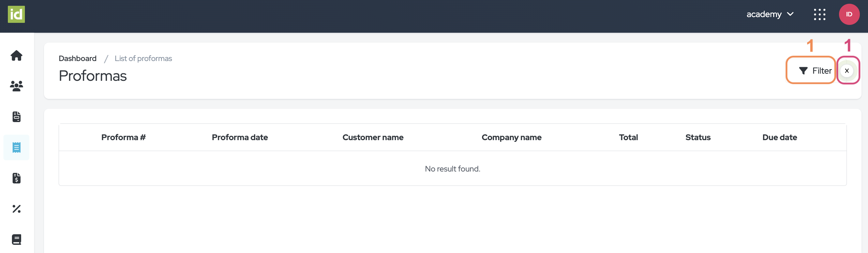Open the customers group icon in sidebar
The height and width of the screenshot is (253, 868).
16,86
